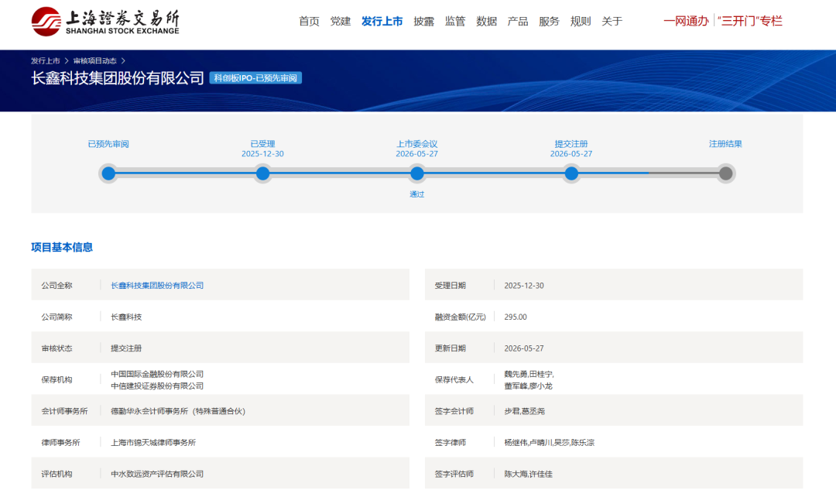The width and height of the screenshot is (836, 504).
Task: Click the 融资金额(亿元) field label
Action: click(x=460, y=317)
